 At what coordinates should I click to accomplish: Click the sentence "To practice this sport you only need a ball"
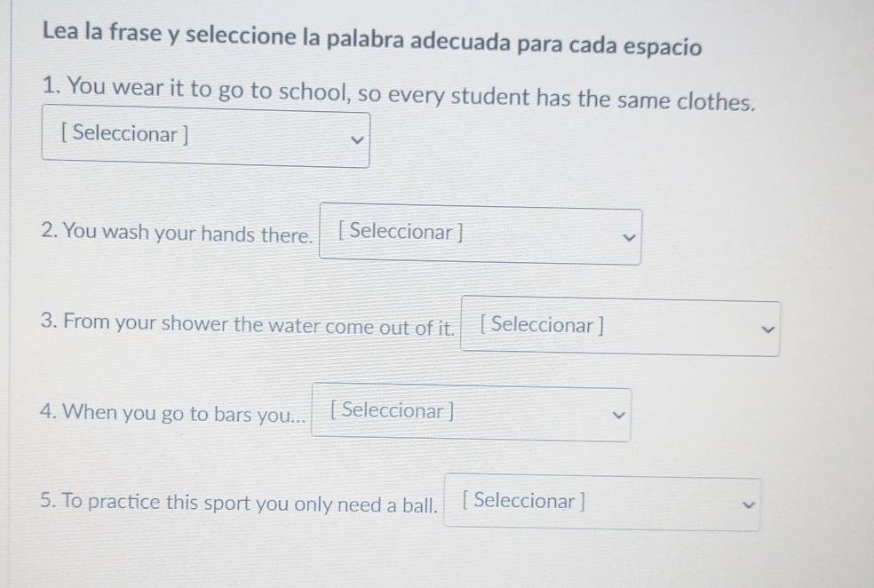click(239, 505)
